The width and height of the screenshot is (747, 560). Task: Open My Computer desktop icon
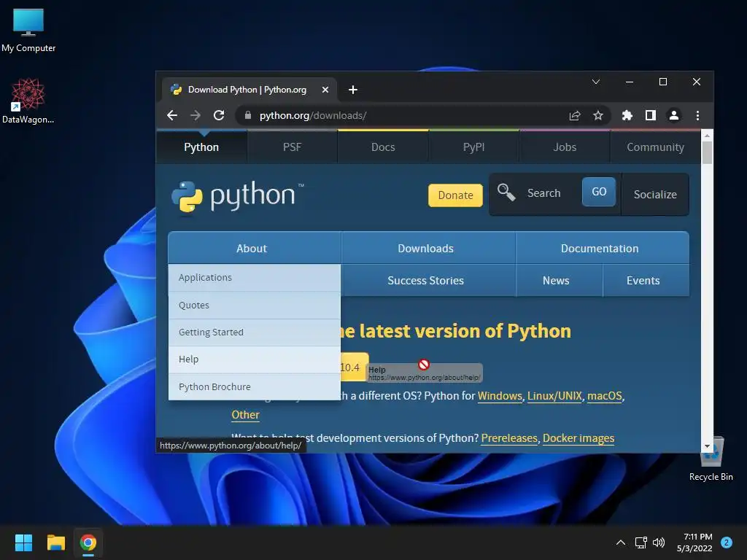[28, 30]
